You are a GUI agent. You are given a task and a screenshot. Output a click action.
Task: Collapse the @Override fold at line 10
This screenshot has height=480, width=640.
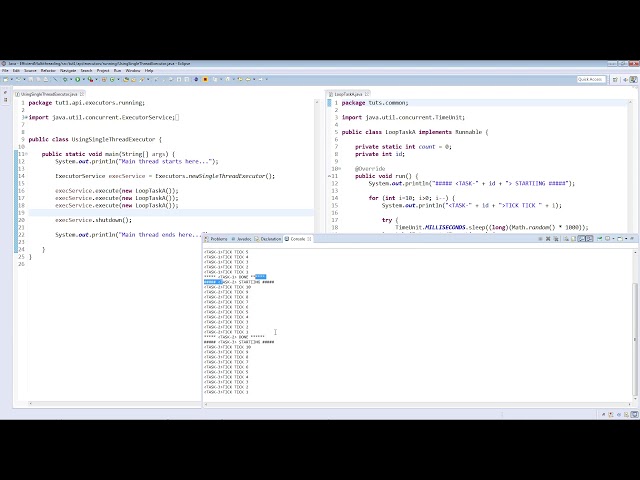coord(340,169)
